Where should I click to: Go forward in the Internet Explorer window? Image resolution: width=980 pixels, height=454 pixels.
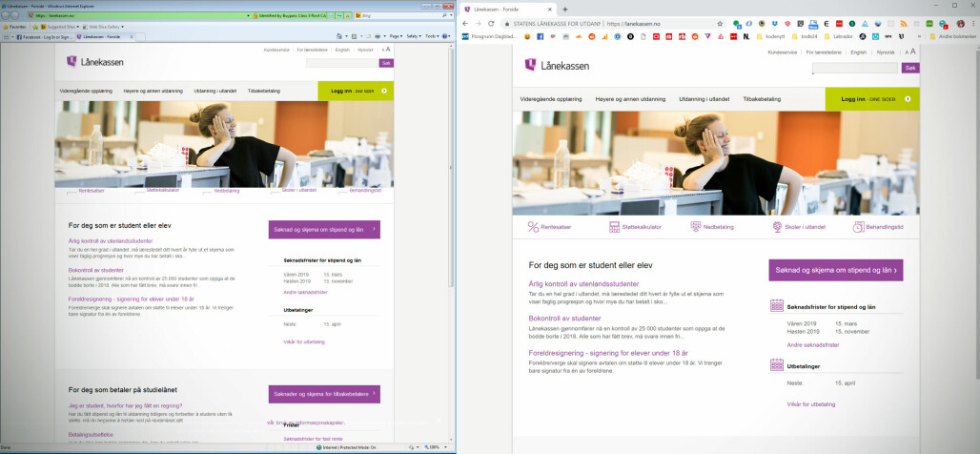pos(14,15)
